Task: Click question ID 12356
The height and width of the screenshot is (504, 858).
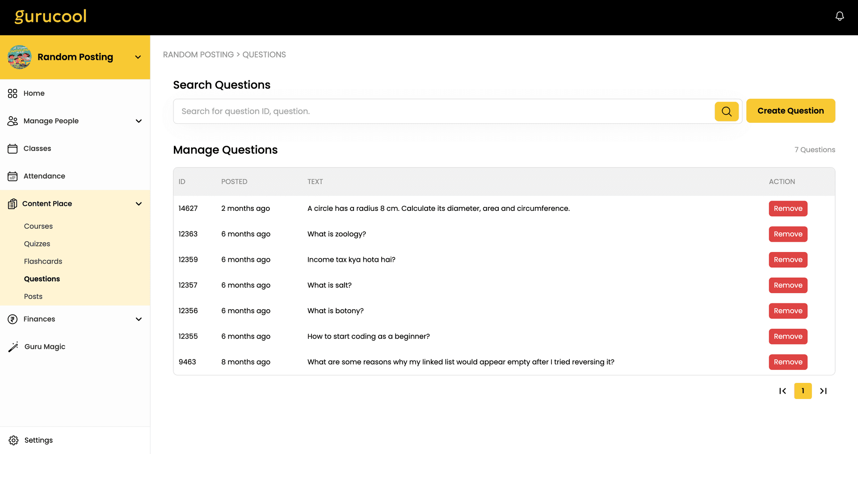Action: coord(188,311)
